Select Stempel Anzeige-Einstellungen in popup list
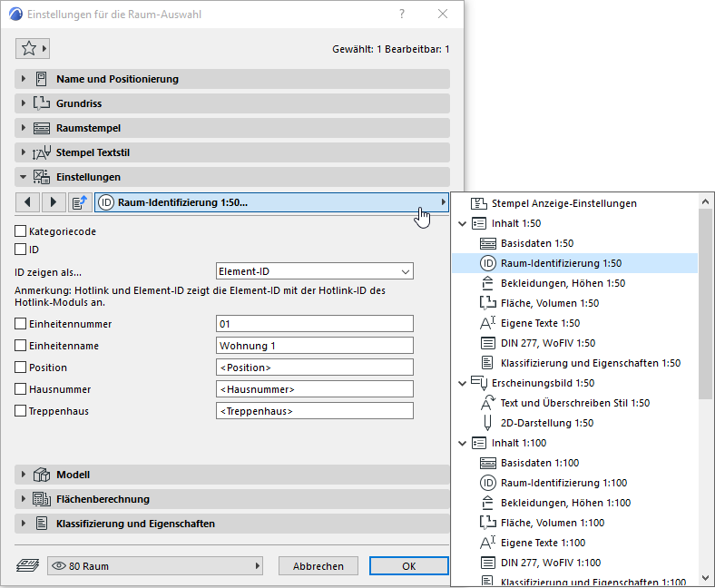The height and width of the screenshot is (588, 715). tap(563, 203)
